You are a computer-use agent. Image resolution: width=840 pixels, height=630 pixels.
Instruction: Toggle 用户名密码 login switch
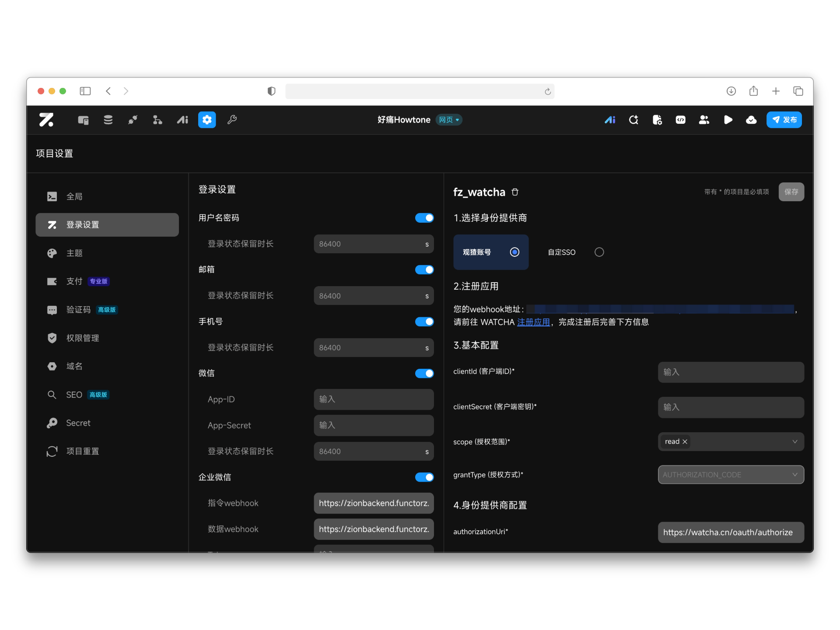click(x=424, y=218)
